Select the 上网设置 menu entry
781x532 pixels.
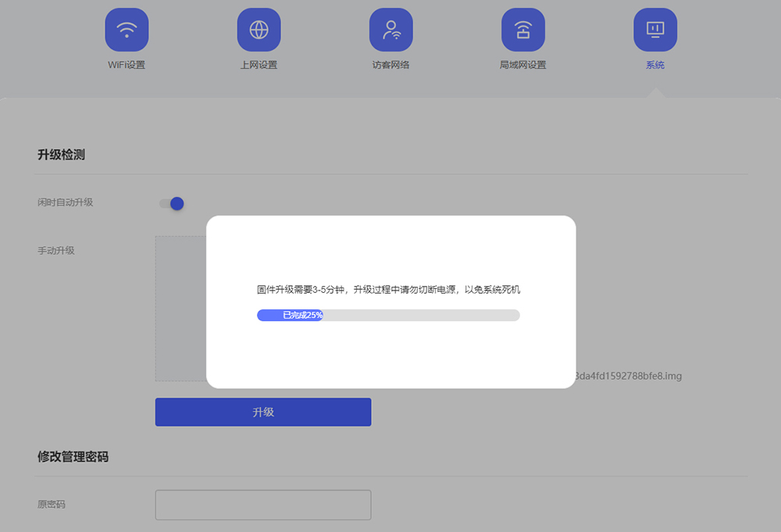coord(259,66)
